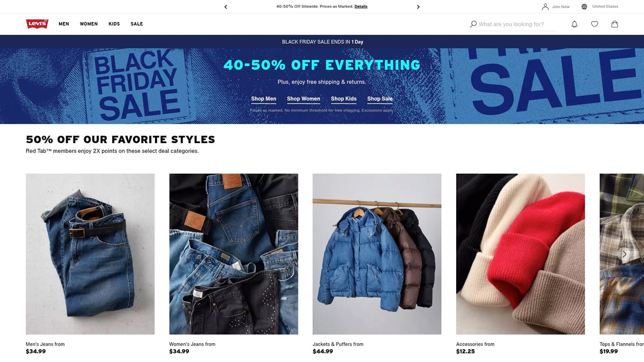Click the globe icon for United States
This screenshot has width=644, height=362.
584,7
